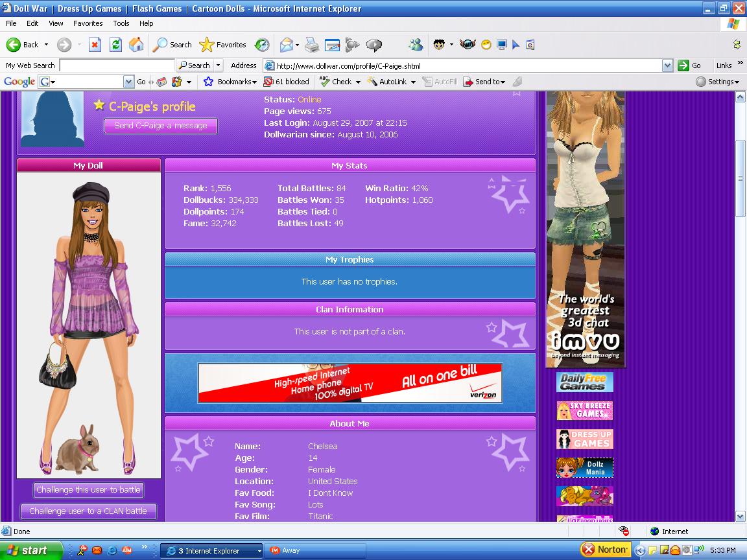The height and width of the screenshot is (560, 747).
Task: Click the page scrollbar up arrow
Action: 741,97
